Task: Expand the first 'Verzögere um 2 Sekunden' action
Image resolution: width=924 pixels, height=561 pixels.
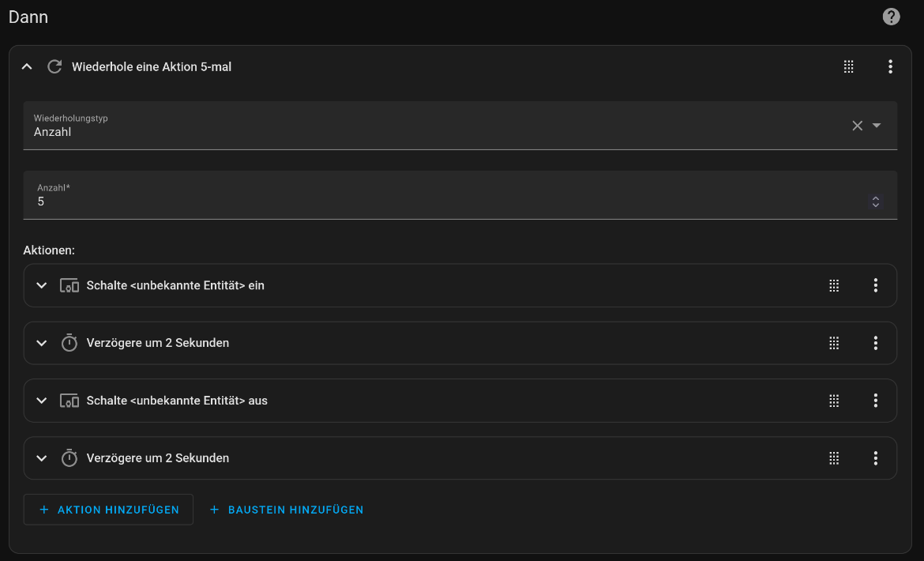Action: pos(42,343)
